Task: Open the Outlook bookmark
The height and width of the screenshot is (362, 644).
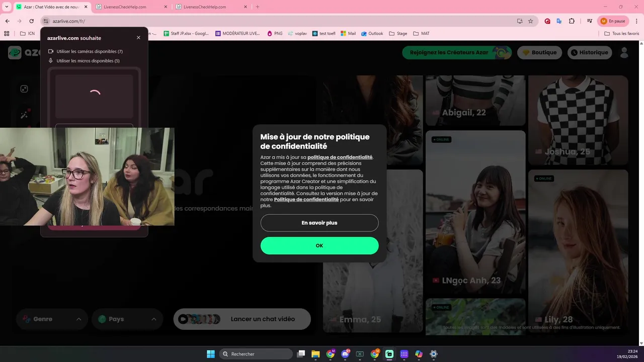Action: (x=372, y=34)
